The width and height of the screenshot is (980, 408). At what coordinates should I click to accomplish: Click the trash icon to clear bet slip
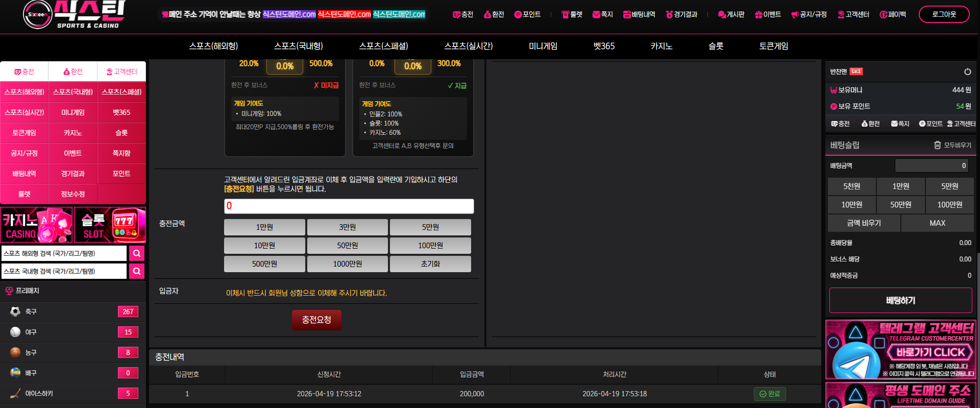click(x=937, y=145)
